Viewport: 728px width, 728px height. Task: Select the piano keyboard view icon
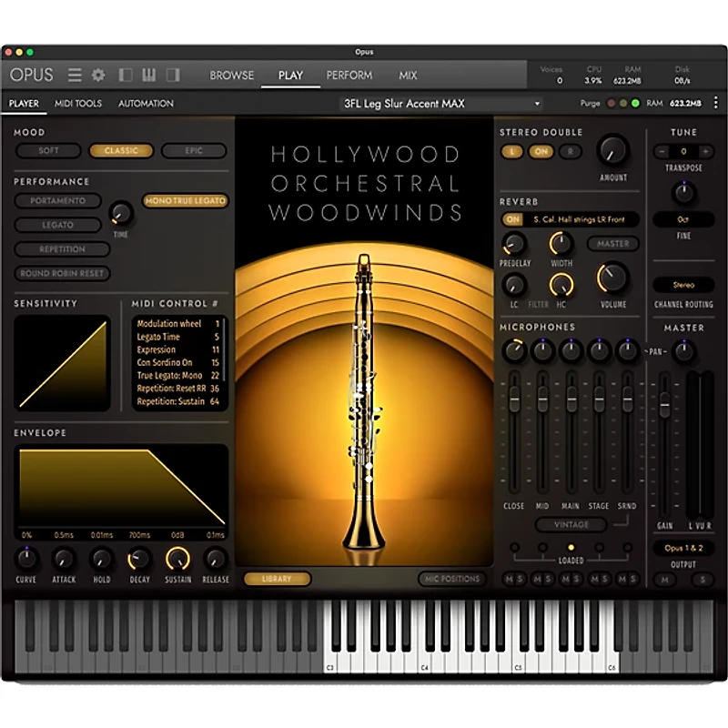pyautogui.click(x=148, y=75)
